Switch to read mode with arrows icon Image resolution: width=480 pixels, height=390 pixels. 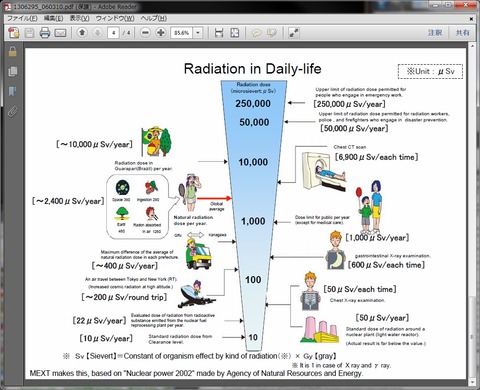click(294, 33)
